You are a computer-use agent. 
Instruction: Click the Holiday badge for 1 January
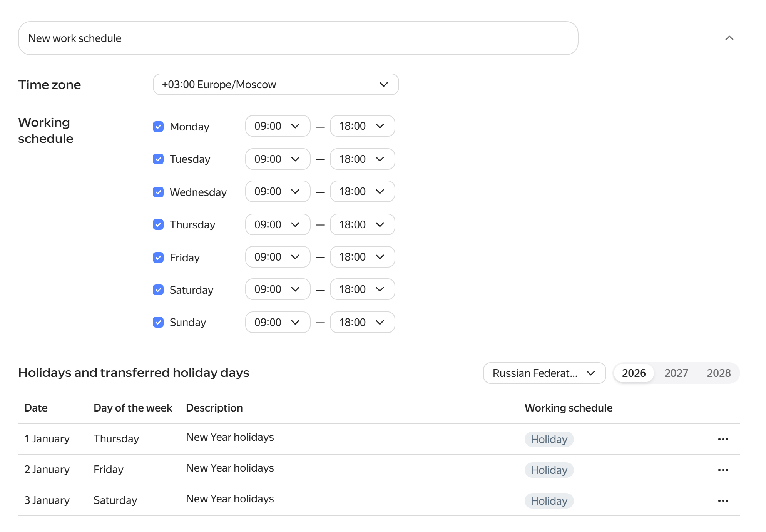click(x=549, y=439)
